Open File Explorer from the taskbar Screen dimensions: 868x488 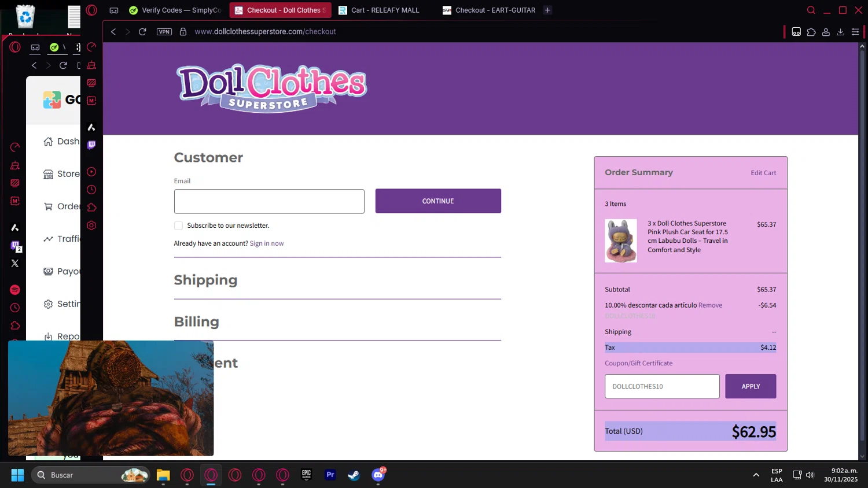click(163, 475)
